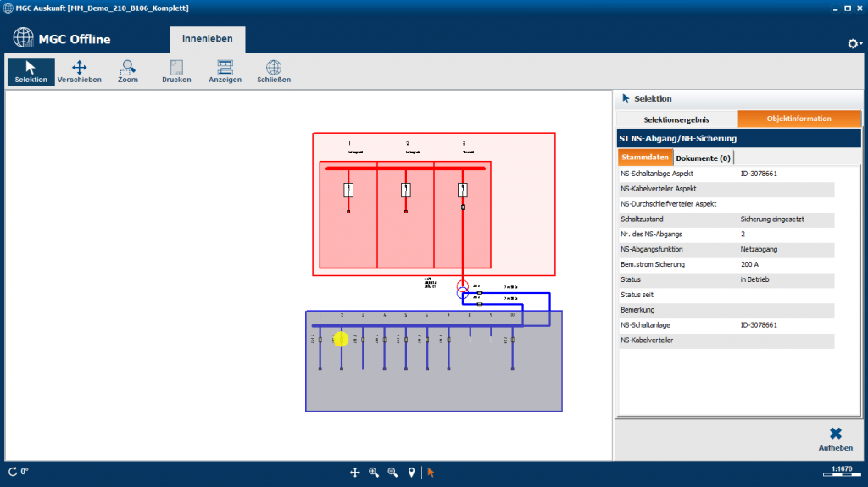
Task: Click the orange pointer icon in status bar
Action: (x=431, y=472)
